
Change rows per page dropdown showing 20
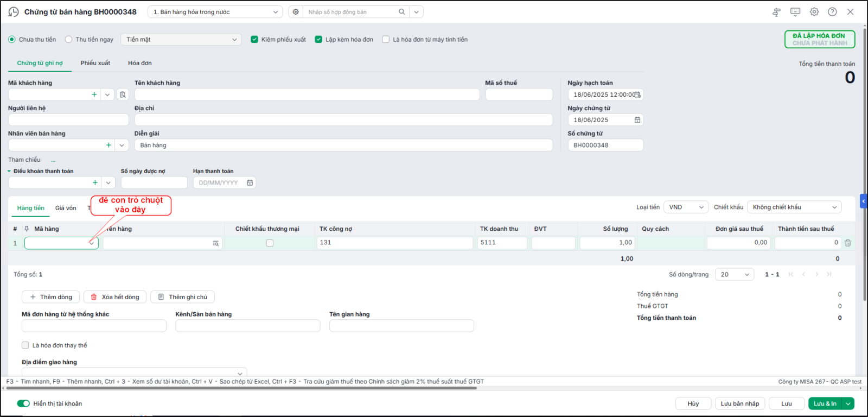point(735,274)
